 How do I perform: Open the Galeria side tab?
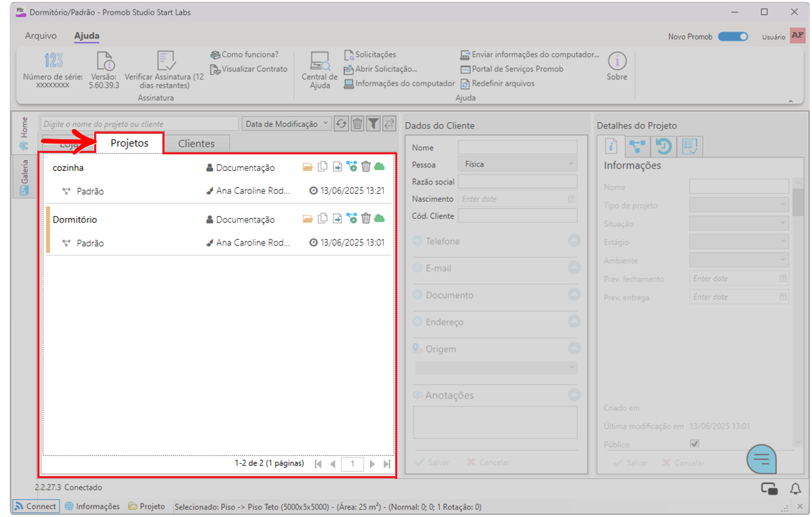click(23, 177)
